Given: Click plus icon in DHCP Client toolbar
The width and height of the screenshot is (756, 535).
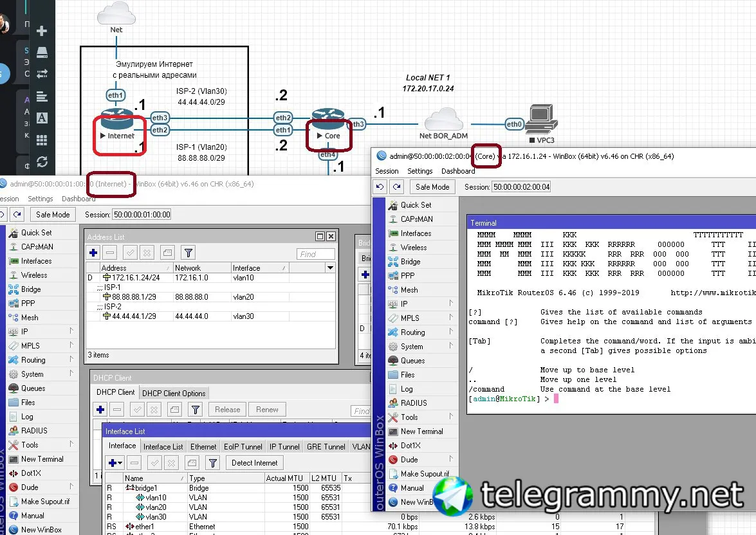Looking at the screenshot, I should click(100, 410).
